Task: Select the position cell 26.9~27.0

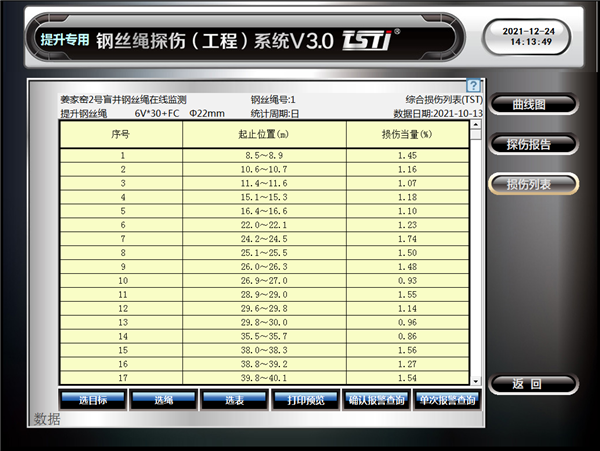Action: [264, 281]
